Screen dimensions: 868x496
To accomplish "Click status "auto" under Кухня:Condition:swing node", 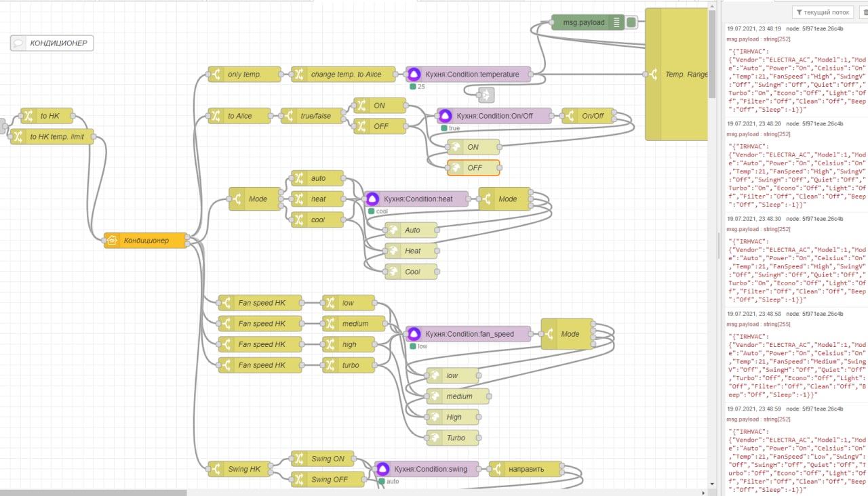I will [393, 481].
